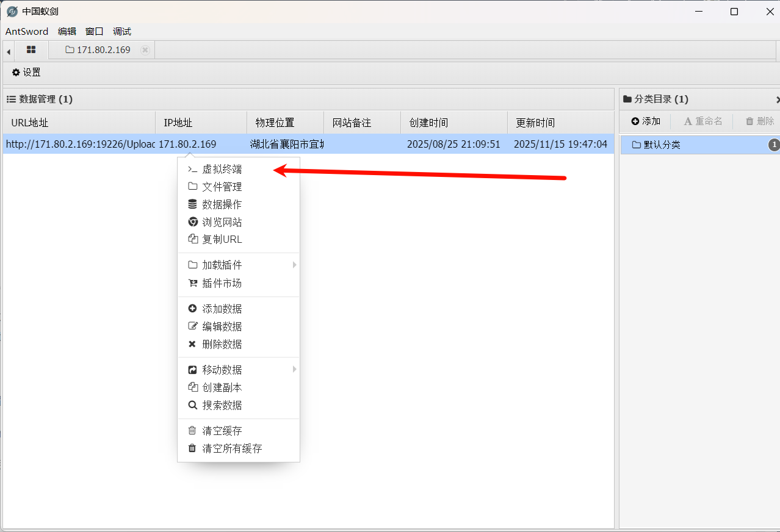Click 清空缓存 menu entry
The width and height of the screenshot is (780, 532).
point(239,431)
